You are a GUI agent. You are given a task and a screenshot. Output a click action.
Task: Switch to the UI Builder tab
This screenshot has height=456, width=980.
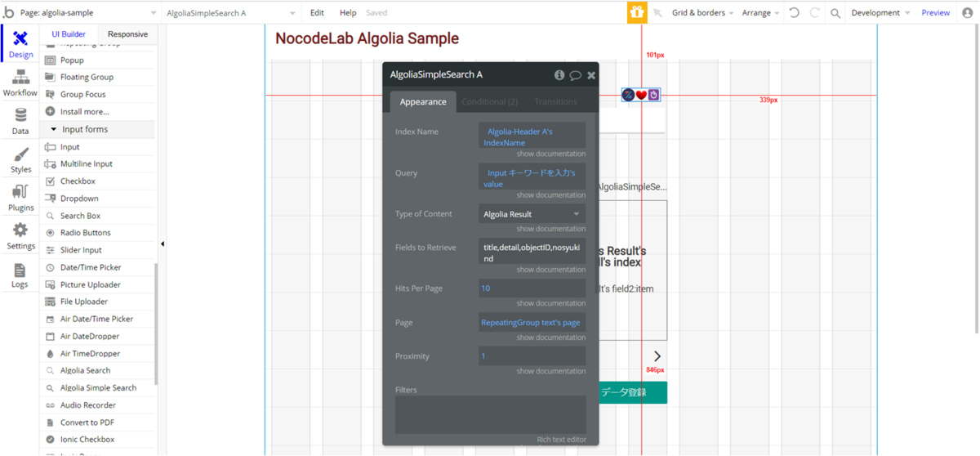(69, 34)
